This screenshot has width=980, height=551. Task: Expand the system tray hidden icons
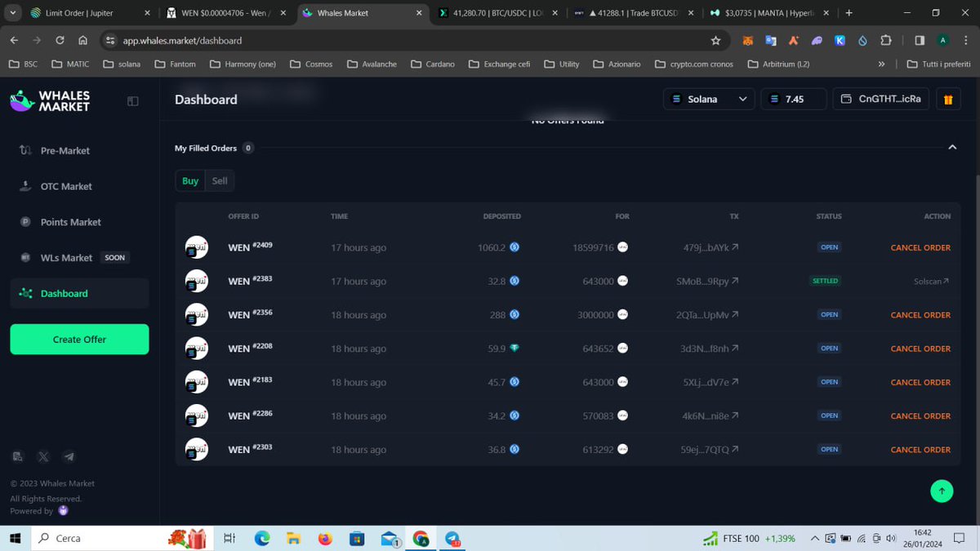coord(814,539)
